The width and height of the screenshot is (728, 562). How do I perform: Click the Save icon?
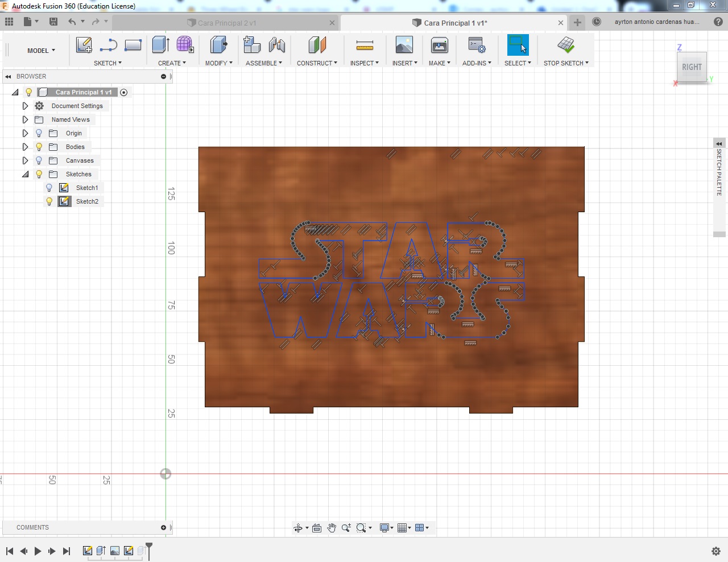[53, 22]
